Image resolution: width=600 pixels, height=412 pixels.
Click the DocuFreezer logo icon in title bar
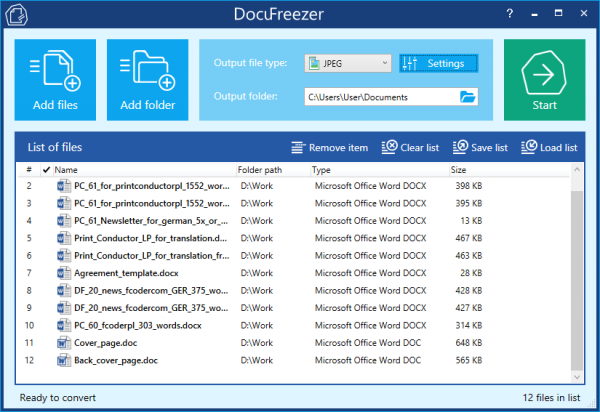click(x=16, y=15)
